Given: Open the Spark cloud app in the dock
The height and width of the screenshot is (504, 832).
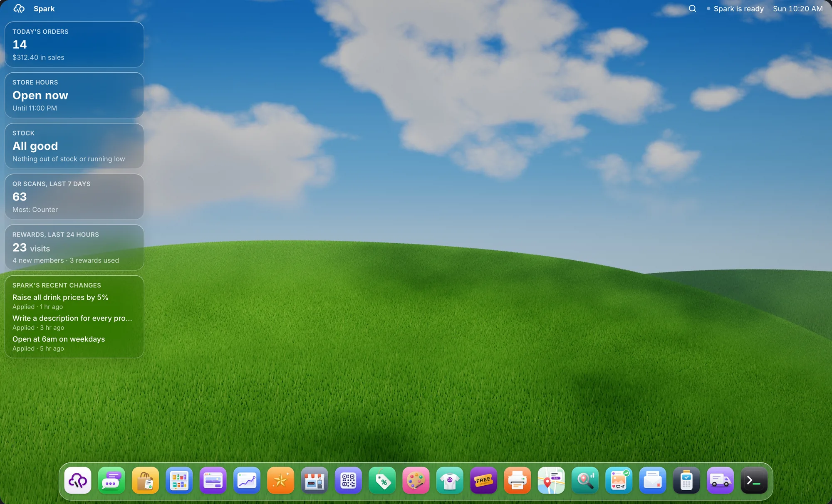Looking at the screenshot, I should pos(78,480).
